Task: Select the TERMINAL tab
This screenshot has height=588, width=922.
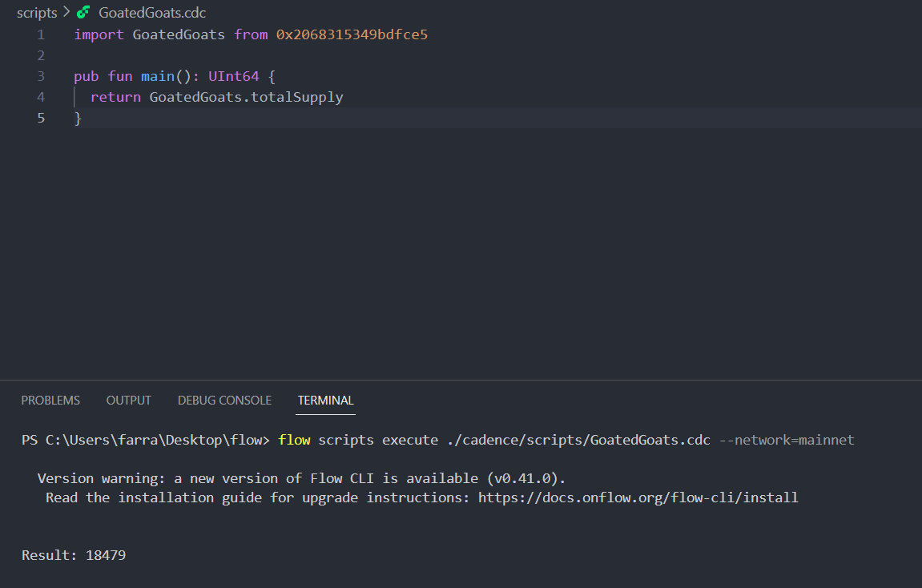Action: [x=325, y=400]
